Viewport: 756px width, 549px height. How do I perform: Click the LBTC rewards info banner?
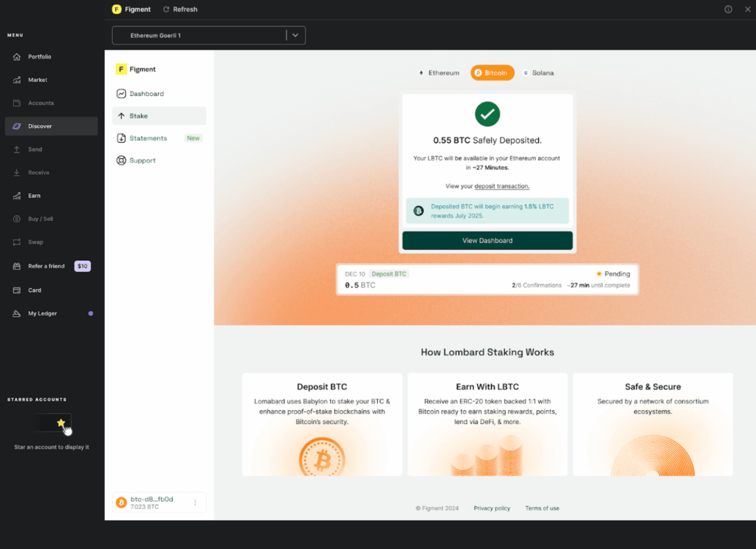(487, 211)
